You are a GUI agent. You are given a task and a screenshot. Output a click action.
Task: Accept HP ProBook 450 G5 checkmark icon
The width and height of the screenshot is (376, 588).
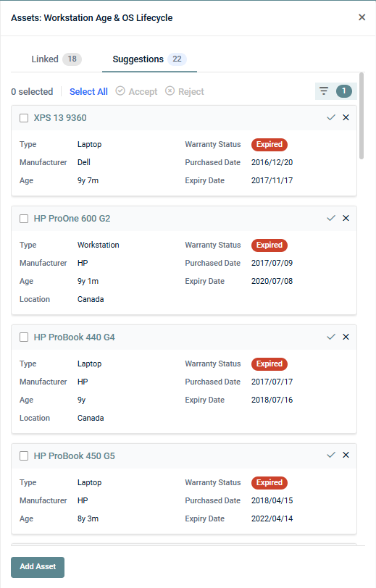[330, 455]
